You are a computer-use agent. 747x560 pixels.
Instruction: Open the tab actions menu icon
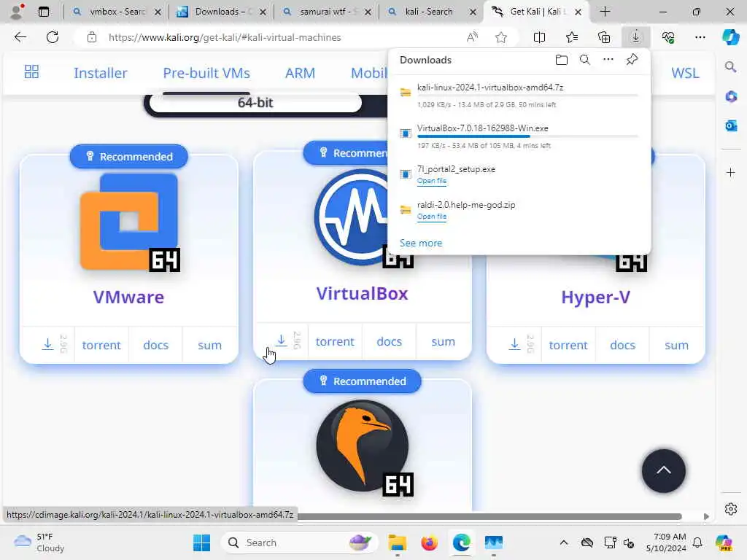(44, 12)
